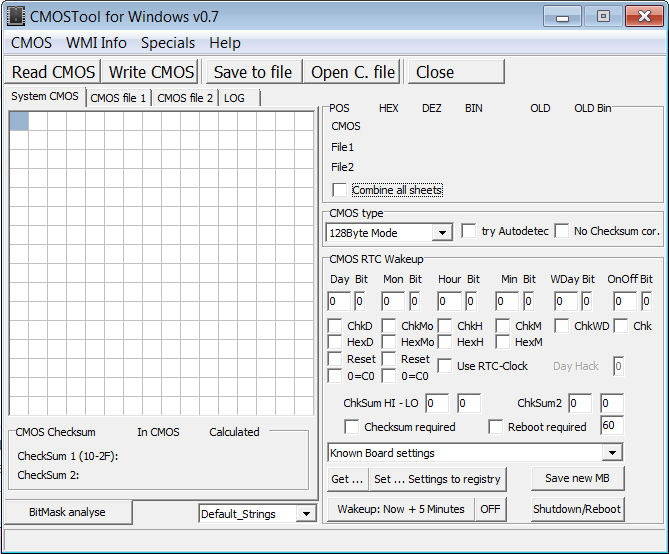Check the Reset checkbox under HexMo
Image resolution: width=669 pixels, height=554 pixels.
click(x=389, y=359)
